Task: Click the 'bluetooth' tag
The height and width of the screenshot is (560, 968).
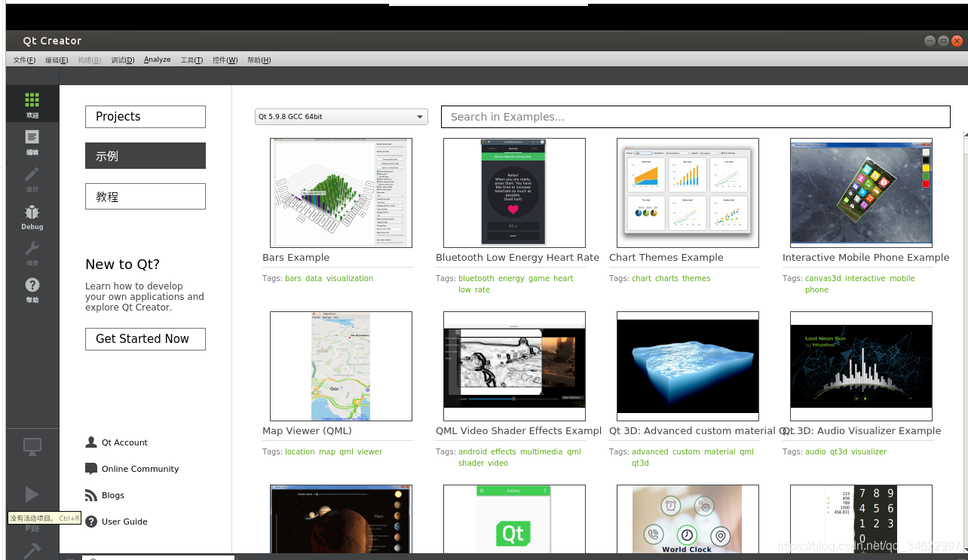Action: coord(476,279)
